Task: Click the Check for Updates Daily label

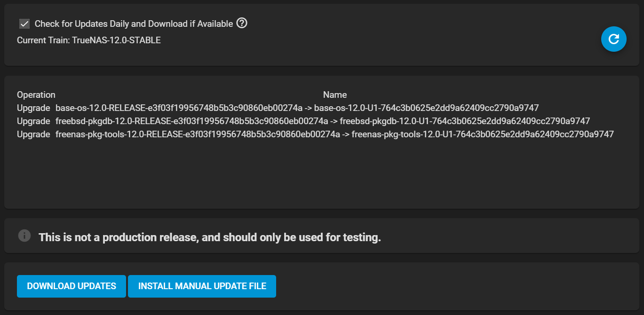Action: point(134,24)
